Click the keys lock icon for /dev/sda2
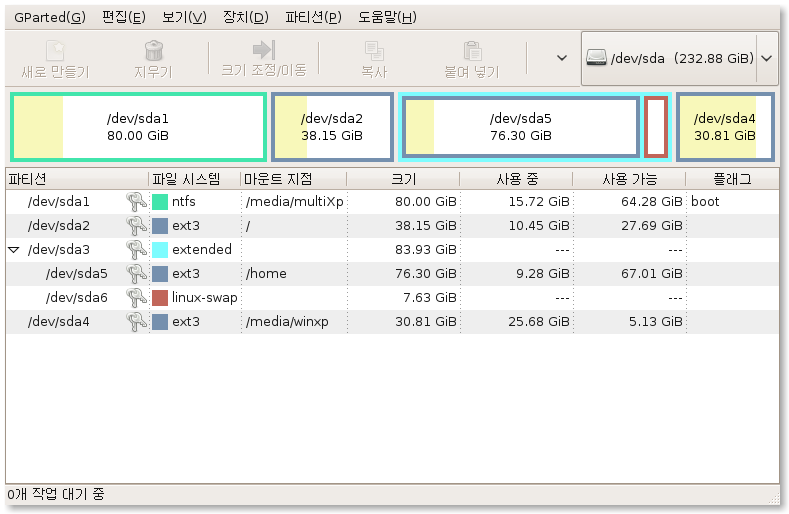Viewport: 789px width, 514px height. 136,226
